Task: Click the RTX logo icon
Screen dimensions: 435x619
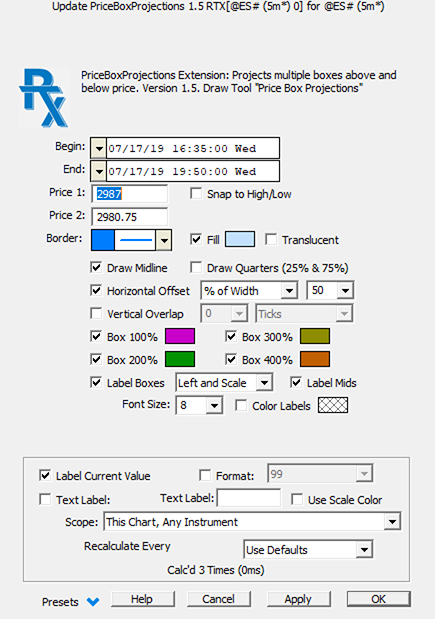Action: [x=44, y=98]
